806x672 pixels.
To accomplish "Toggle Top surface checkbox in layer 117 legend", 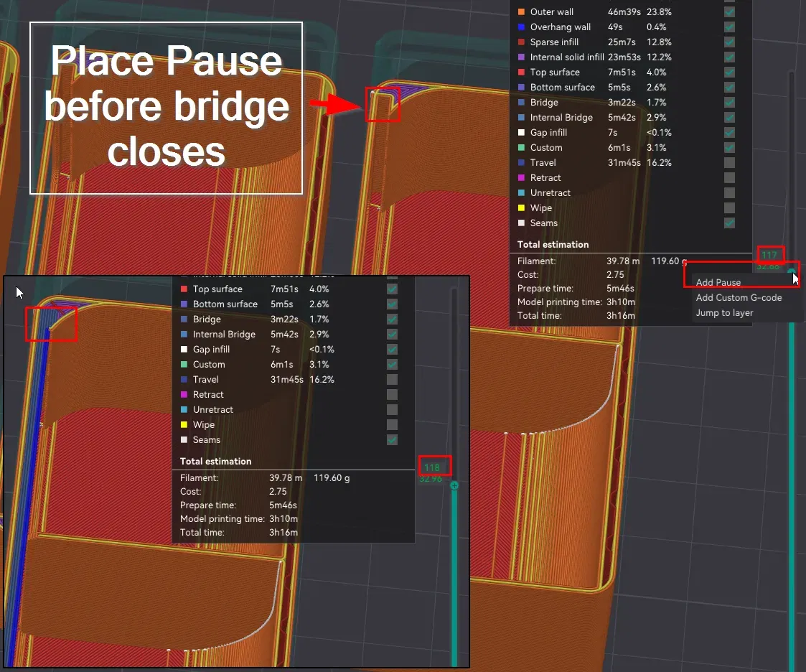I will coord(729,72).
